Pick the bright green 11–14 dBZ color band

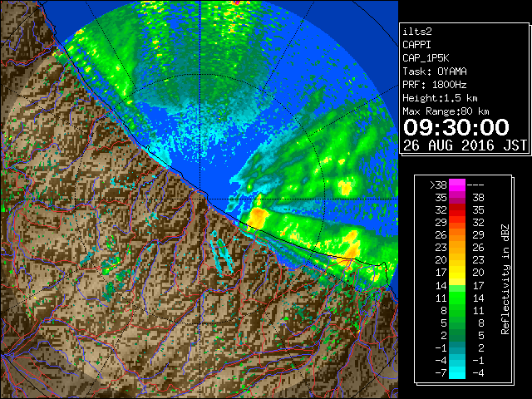pos(457,298)
